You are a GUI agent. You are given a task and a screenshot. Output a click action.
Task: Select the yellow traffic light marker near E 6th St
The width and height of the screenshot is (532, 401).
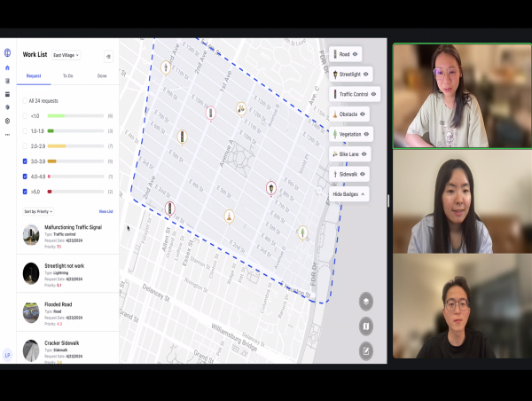[x=182, y=138]
